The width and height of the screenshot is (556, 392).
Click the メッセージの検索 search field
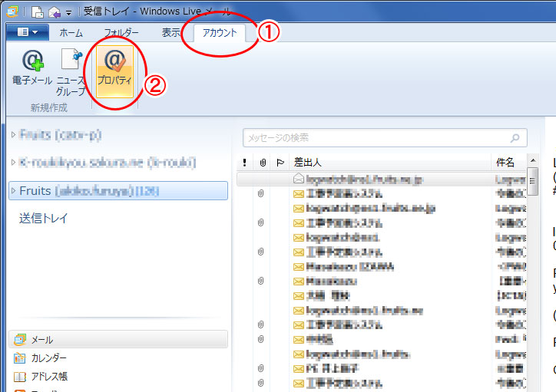point(376,138)
